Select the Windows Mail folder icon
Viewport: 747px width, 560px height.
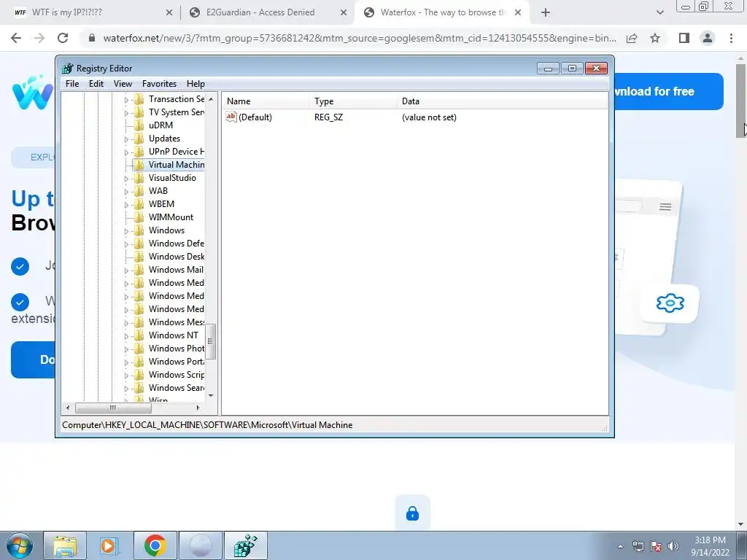tap(139, 270)
